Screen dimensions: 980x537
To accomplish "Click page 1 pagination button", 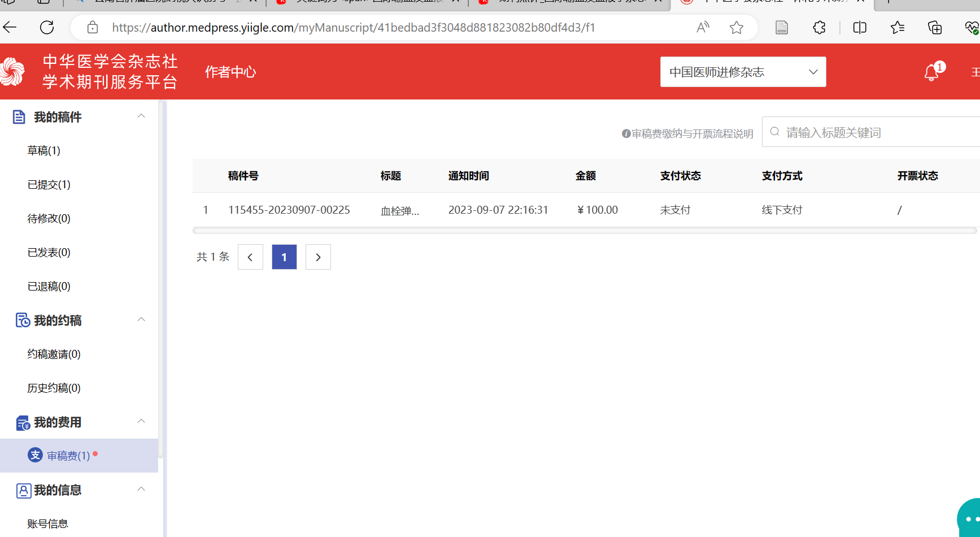I will (x=284, y=257).
